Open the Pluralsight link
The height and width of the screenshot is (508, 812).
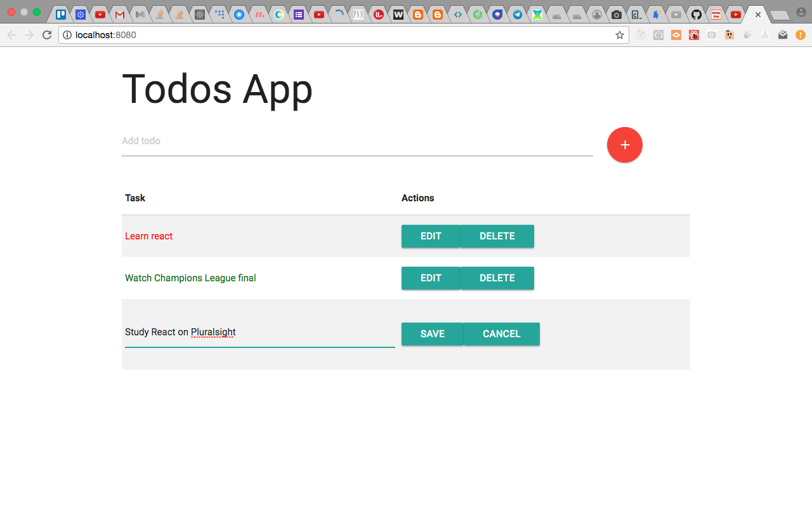pos(214,332)
